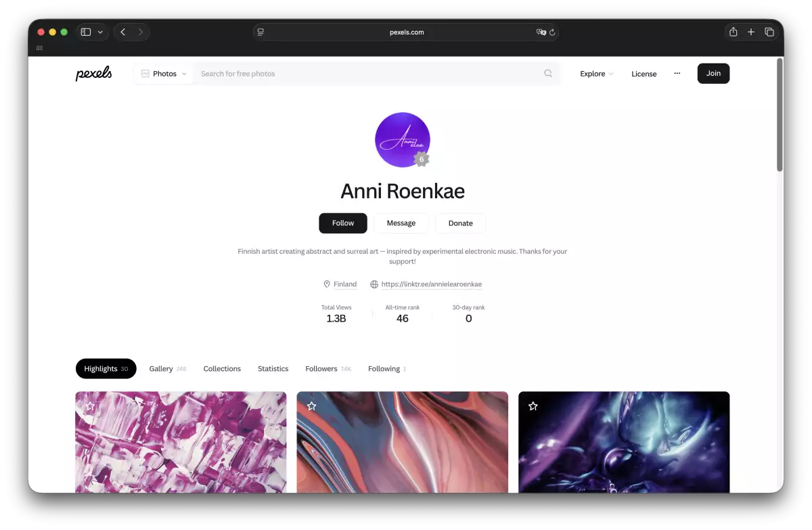Open Safari sidebar panel icon
Viewport: 812px width, 530px height.
(86, 32)
